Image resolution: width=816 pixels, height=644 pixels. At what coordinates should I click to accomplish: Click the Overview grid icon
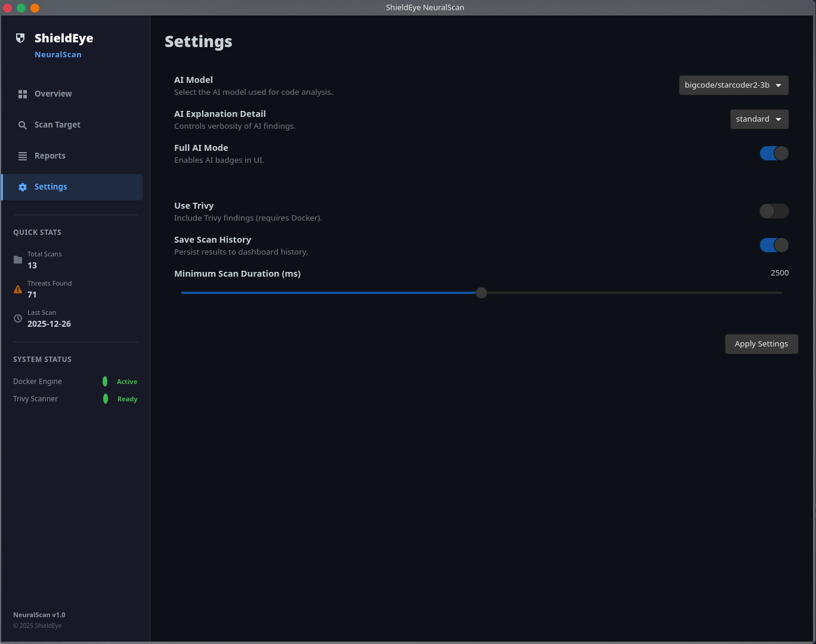coord(23,94)
